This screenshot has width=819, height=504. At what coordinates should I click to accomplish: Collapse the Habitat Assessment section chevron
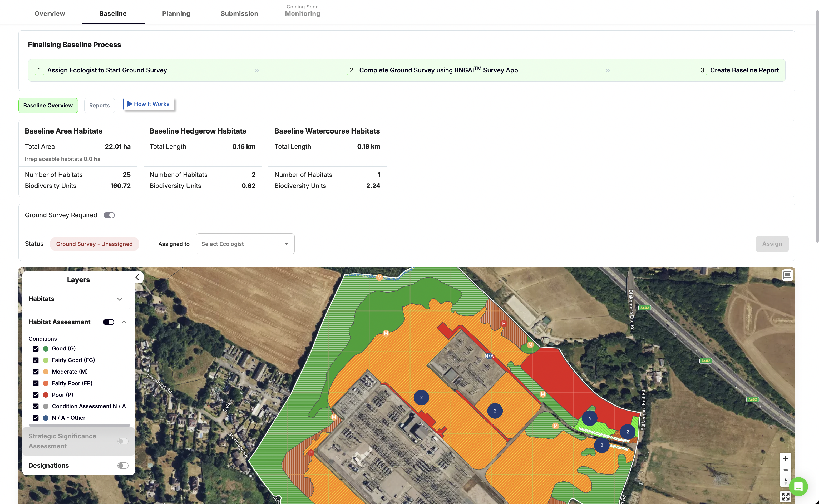point(124,322)
